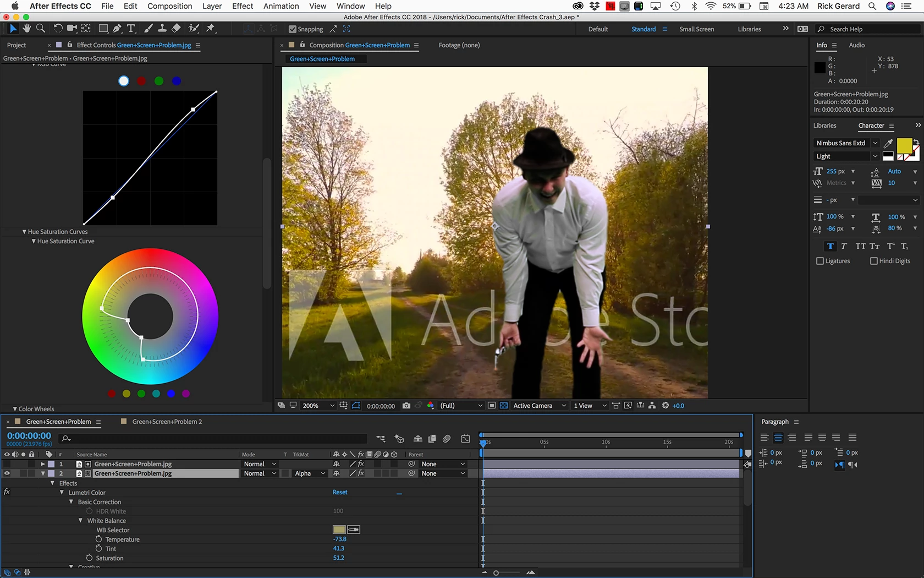Open the Composition Mini-Flowchart icon

click(381, 439)
